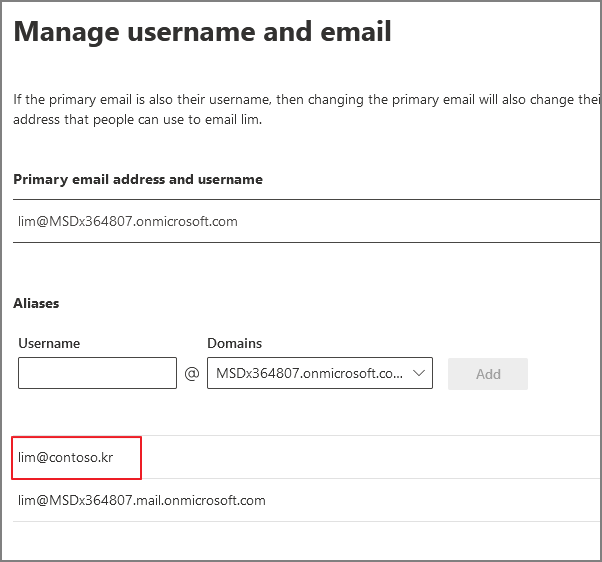
Task: Click the greyed-out Add button
Action: pos(488,374)
